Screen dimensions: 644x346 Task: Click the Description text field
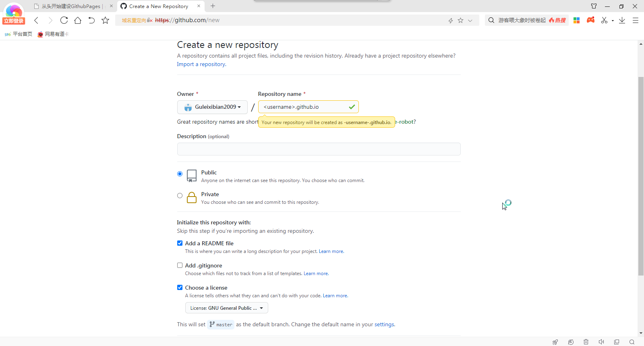point(319,149)
